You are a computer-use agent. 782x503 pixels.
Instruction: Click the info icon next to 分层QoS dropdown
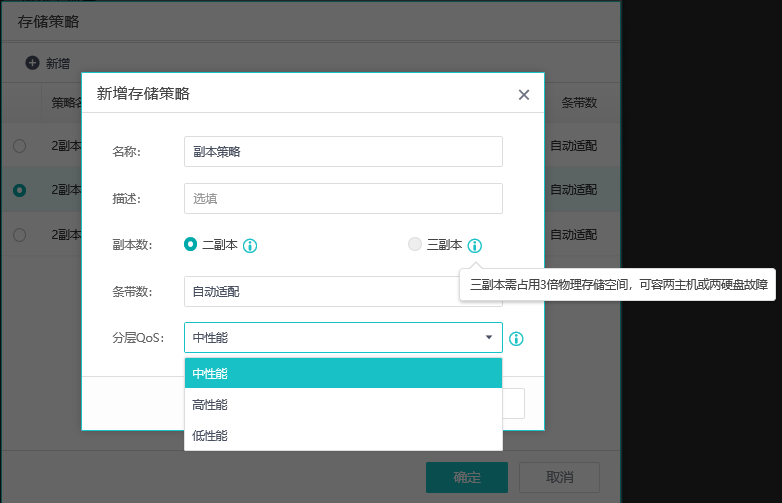point(516,339)
